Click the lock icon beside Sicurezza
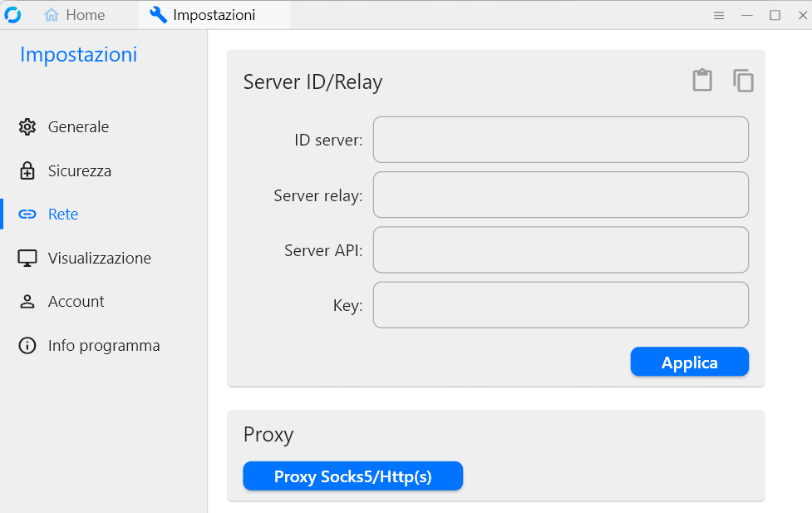 click(27, 170)
